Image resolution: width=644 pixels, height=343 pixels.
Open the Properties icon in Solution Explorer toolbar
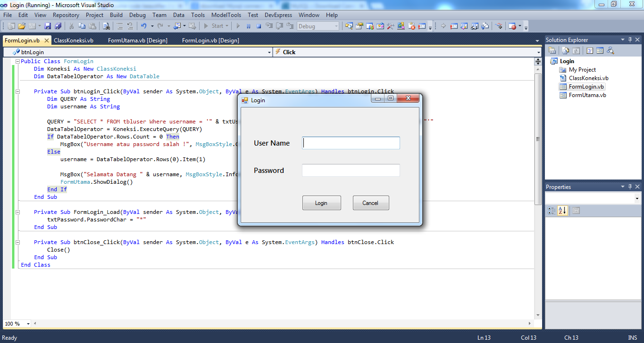point(552,50)
